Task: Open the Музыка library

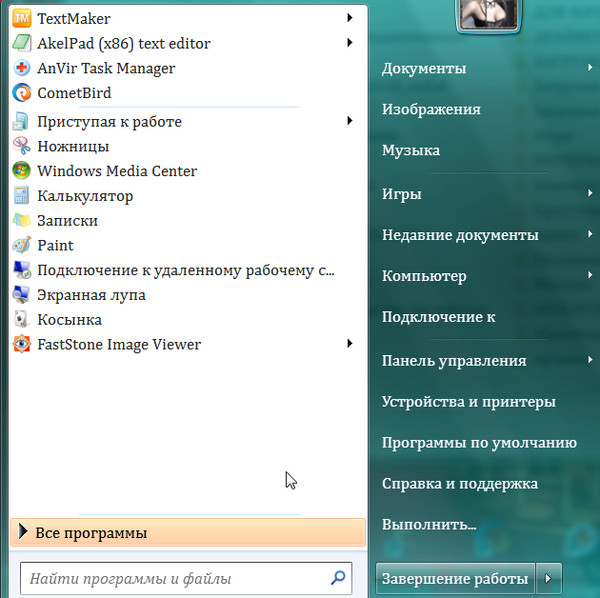Action: pyautogui.click(x=411, y=150)
